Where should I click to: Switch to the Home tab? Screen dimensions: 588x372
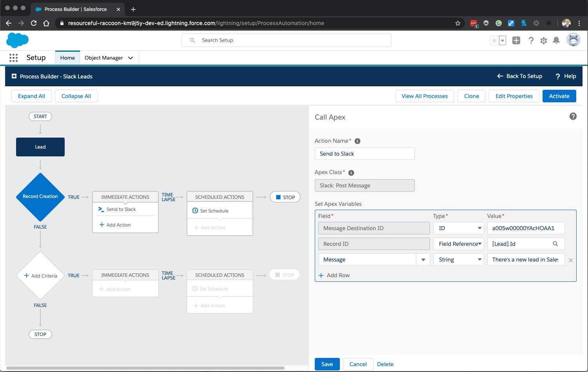coord(67,58)
